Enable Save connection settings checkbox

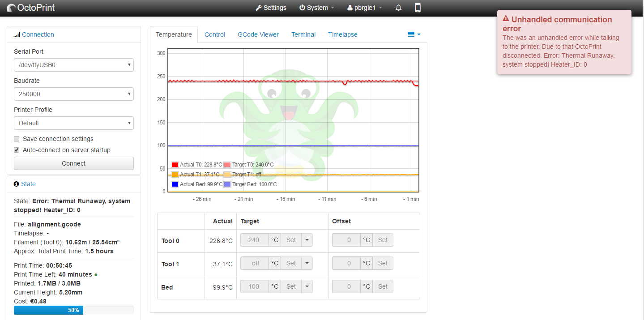click(17, 139)
